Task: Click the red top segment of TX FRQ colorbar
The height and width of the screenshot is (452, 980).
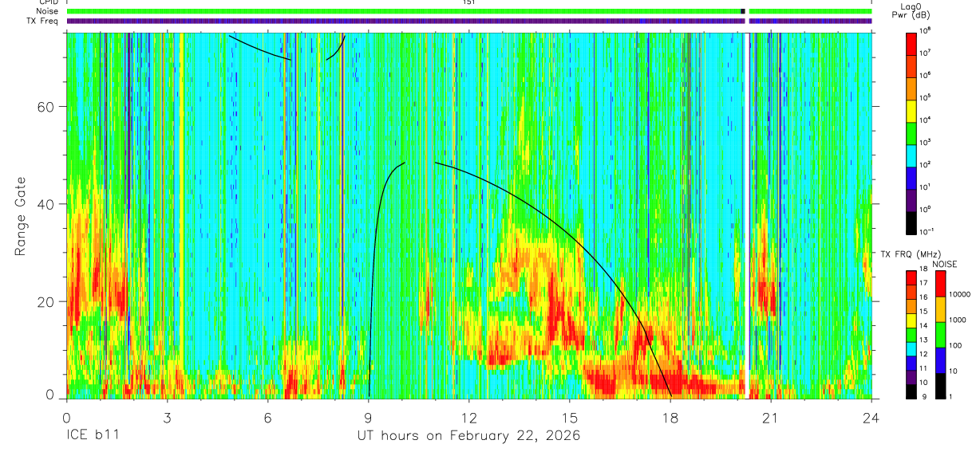Action: pyautogui.click(x=911, y=276)
